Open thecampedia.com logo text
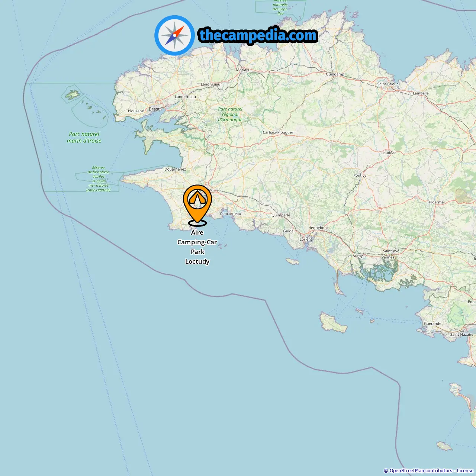The height and width of the screenshot is (476, 476). (258, 35)
